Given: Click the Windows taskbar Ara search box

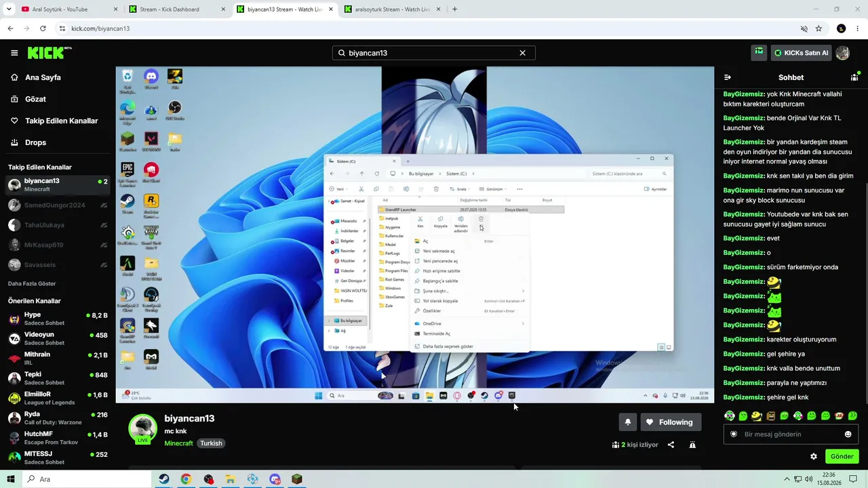Looking at the screenshot, I should (87, 479).
